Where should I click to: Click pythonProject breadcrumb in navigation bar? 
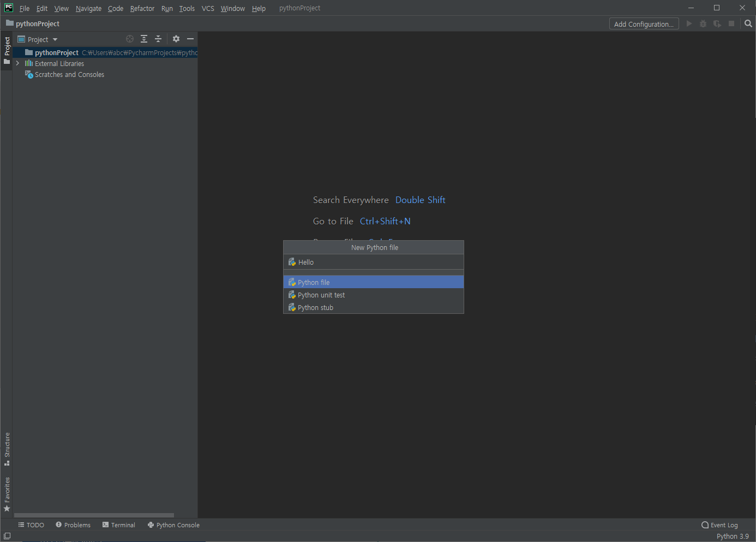point(33,23)
